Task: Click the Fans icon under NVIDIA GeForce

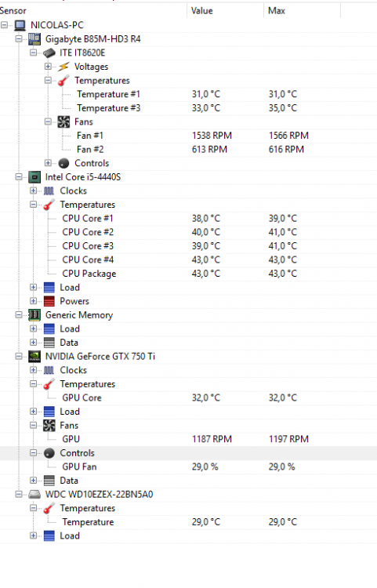Action: [49, 425]
